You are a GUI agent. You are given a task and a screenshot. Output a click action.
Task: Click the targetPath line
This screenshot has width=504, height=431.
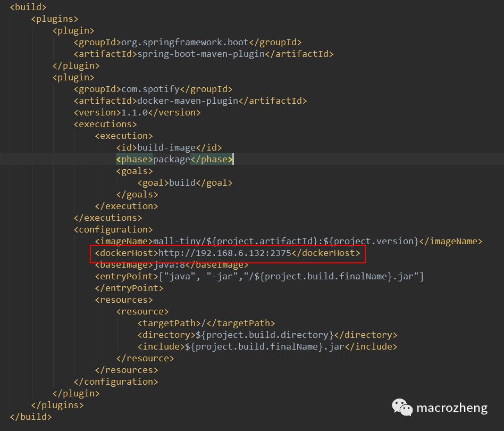click(x=206, y=324)
